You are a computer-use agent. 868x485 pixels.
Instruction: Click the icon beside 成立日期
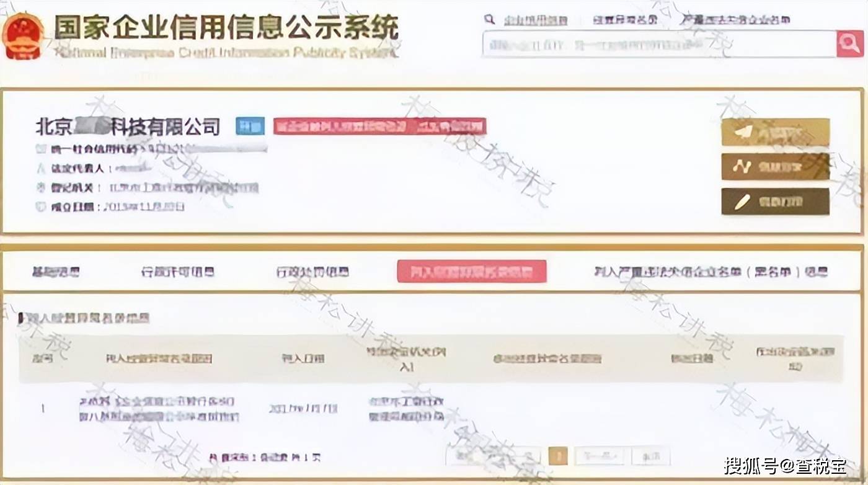click(41, 207)
